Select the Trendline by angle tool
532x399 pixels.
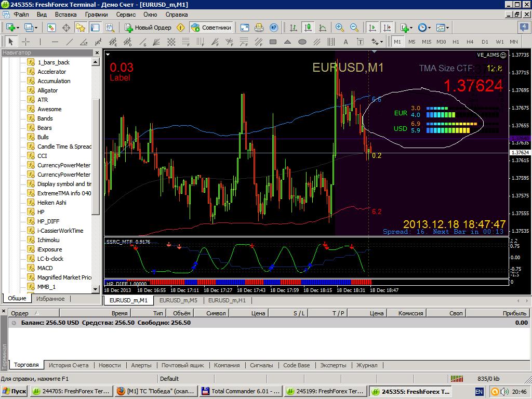click(84, 42)
